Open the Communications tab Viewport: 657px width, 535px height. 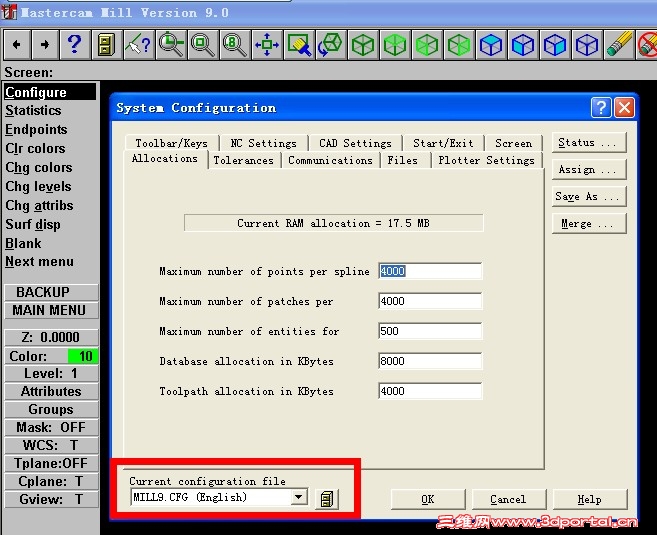point(330,160)
